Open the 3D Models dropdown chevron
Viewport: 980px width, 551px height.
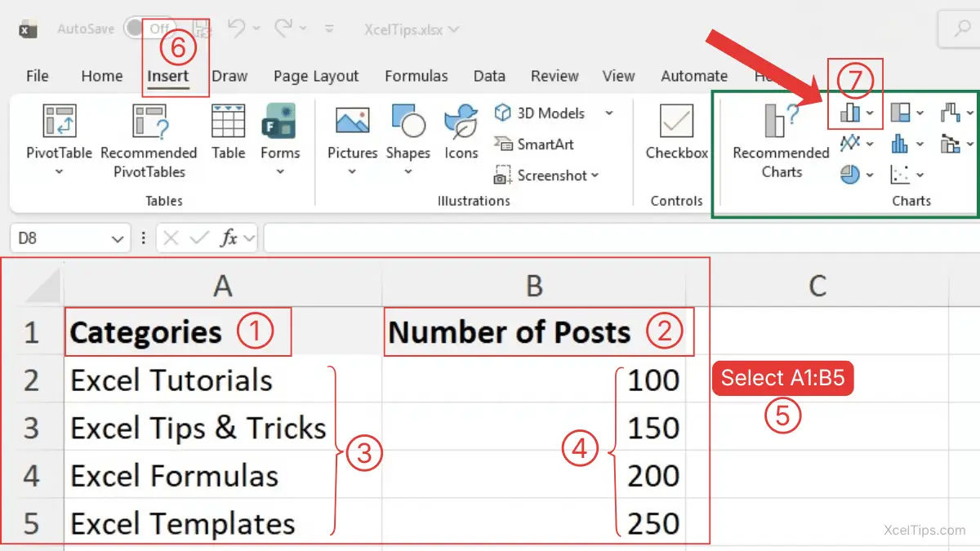tap(608, 113)
